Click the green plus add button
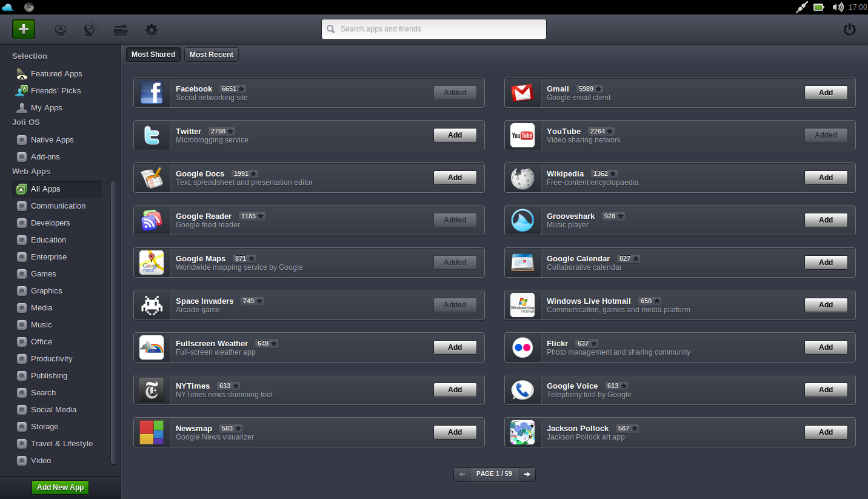The width and height of the screenshot is (868, 499). 24,29
